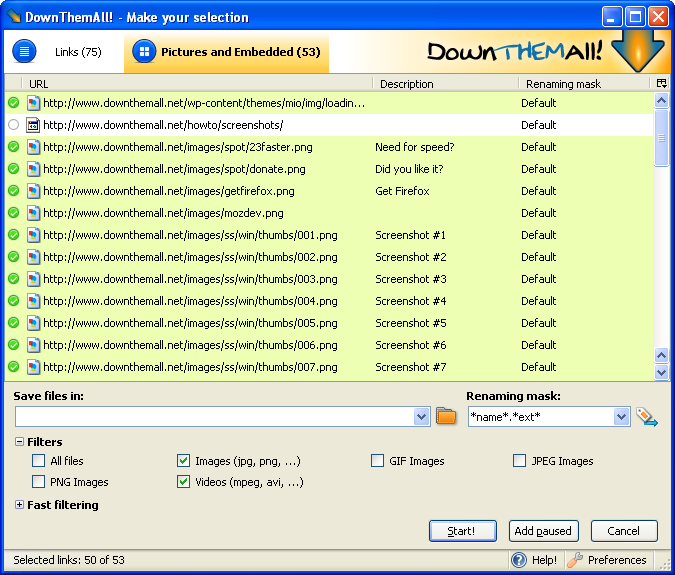Click Selected links: 50 of 53 status
The width and height of the screenshot is (675, 575).
click(x=69, y=560)
